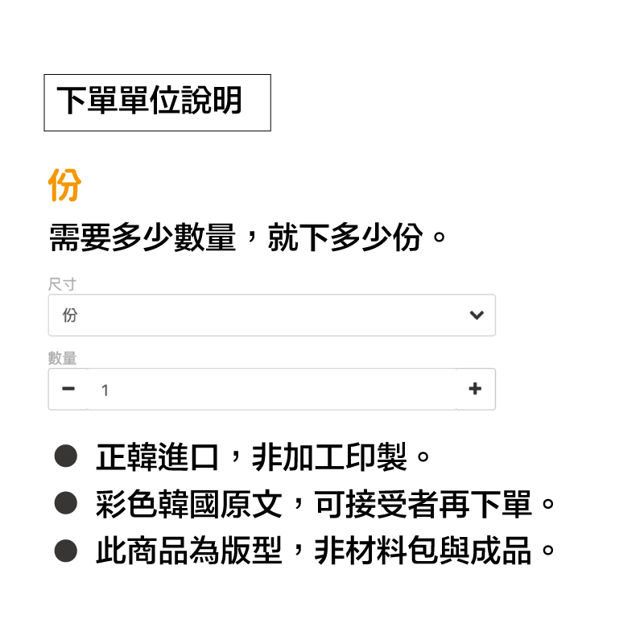Click the bullet dot before 此商品為版型
This screenshot has height=644, width=644.
(x=65, y=551)
